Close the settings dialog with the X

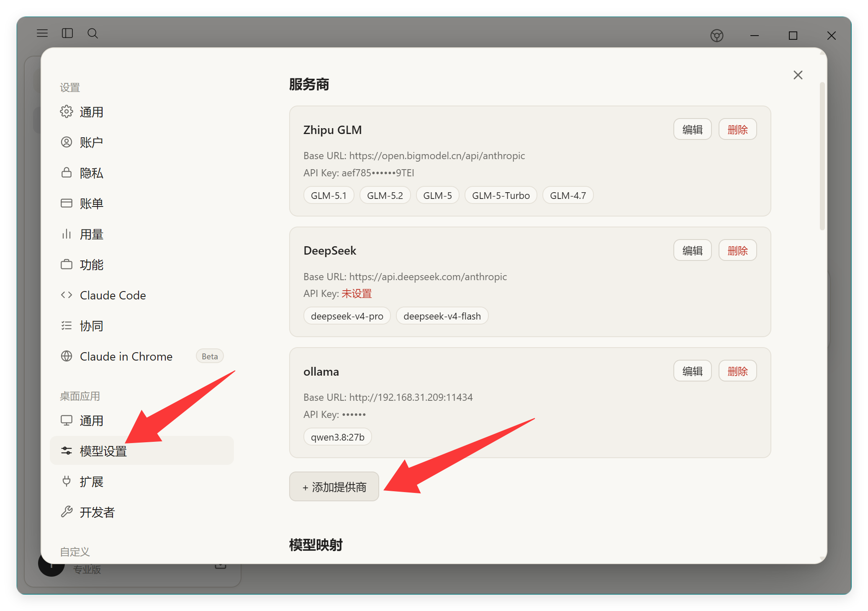tap(798, 75)
